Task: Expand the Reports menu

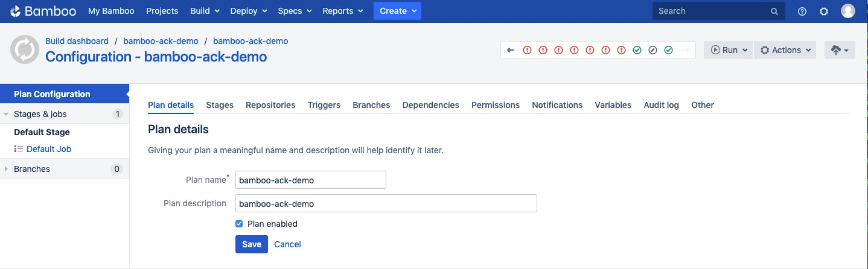Action: click(343, 11)
